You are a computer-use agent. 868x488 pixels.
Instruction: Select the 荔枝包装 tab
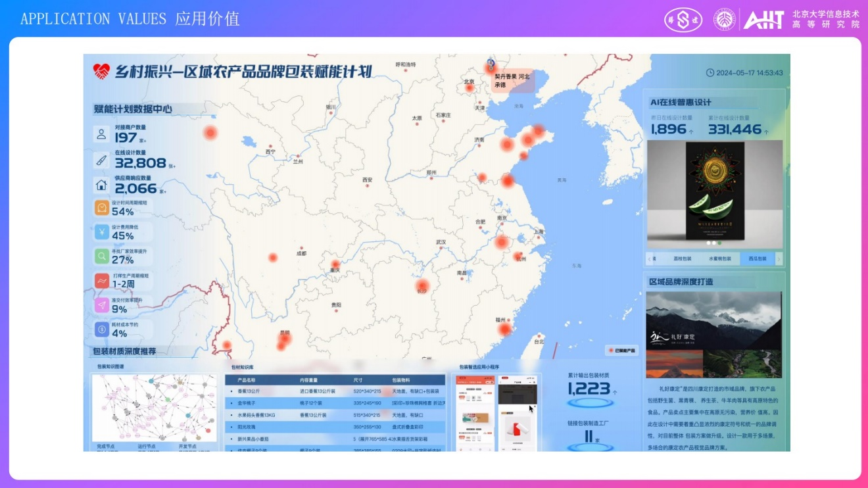pyautogui.click(x=683, y=259)
